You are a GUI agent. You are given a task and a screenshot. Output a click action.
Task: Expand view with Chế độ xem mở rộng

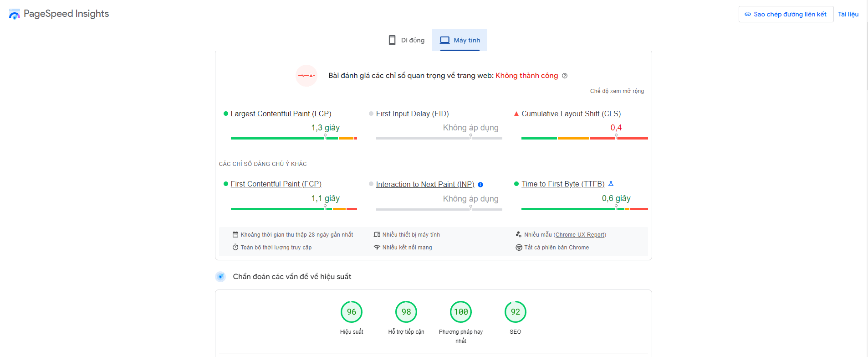click(x=617, y=91)
